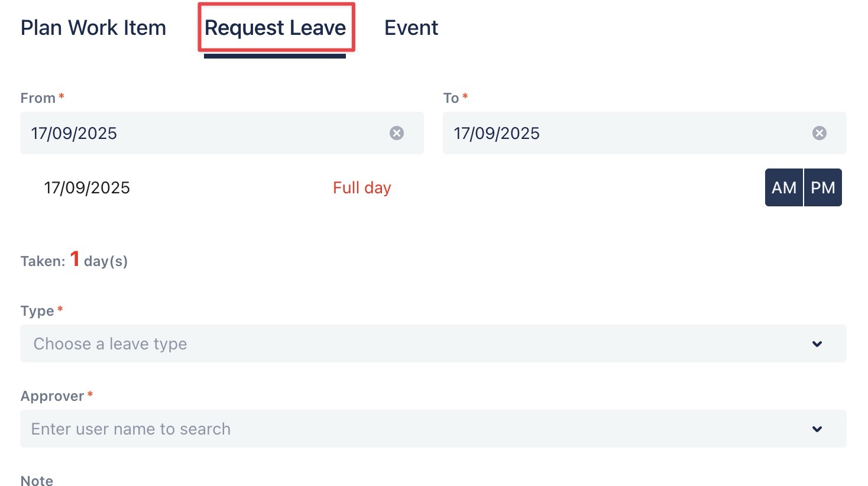
Task: Clear the To date with the X icon
Action: click(x=819, y=133)
